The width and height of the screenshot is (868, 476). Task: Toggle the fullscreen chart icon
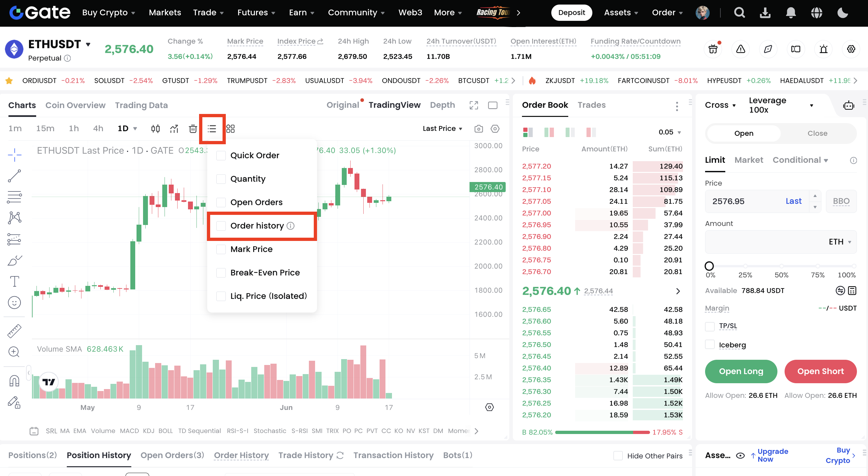[x=474, y=105]
